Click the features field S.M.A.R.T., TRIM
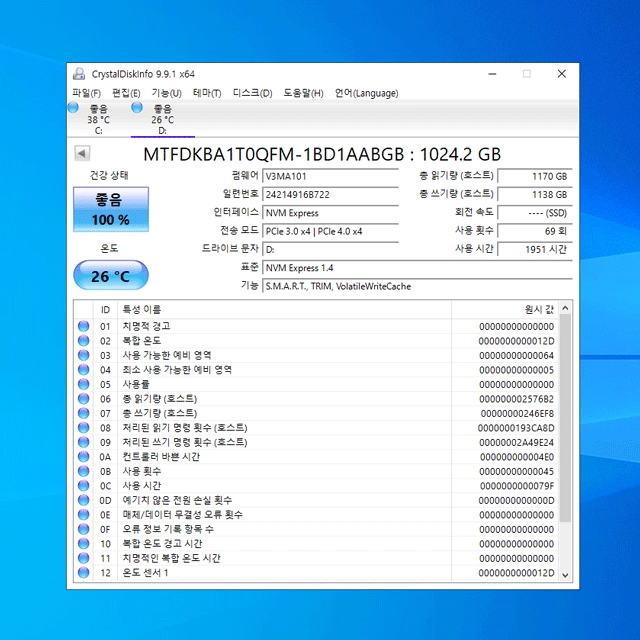Viewport: 640px width, 640px height. (417, 287)
